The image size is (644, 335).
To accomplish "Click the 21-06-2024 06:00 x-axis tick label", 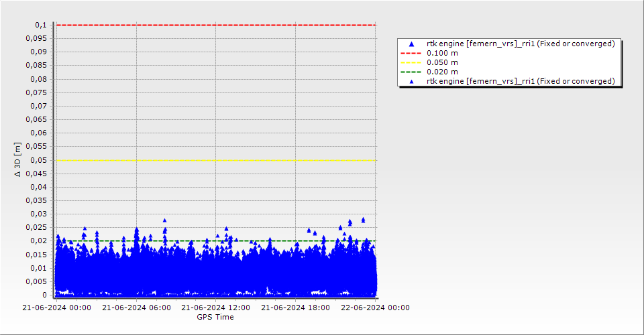I will (x=136, y=308).
